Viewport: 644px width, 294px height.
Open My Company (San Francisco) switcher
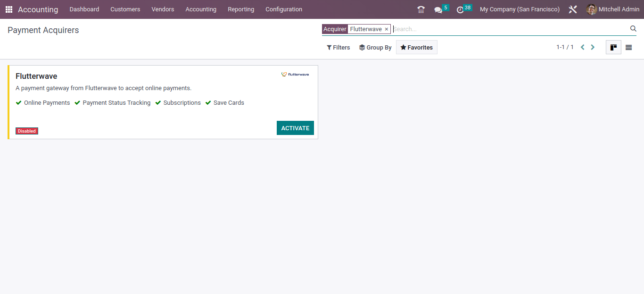click(520, 9)
